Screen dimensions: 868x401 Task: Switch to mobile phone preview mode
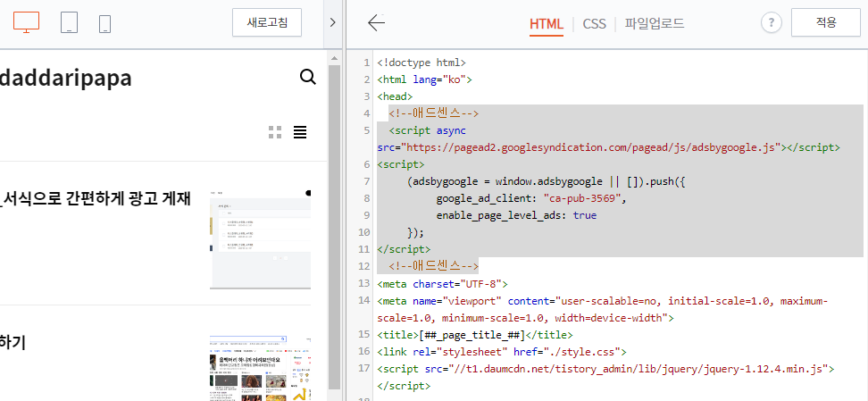105,24
